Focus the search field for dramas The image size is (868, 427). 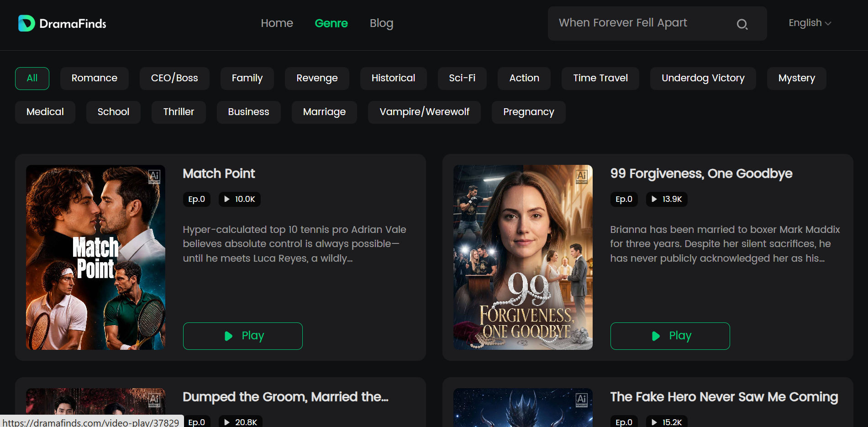(644, 23)
